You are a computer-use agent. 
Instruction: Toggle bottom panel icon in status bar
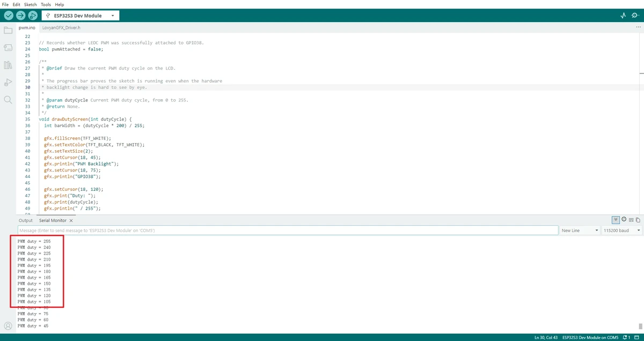(638, 337)
